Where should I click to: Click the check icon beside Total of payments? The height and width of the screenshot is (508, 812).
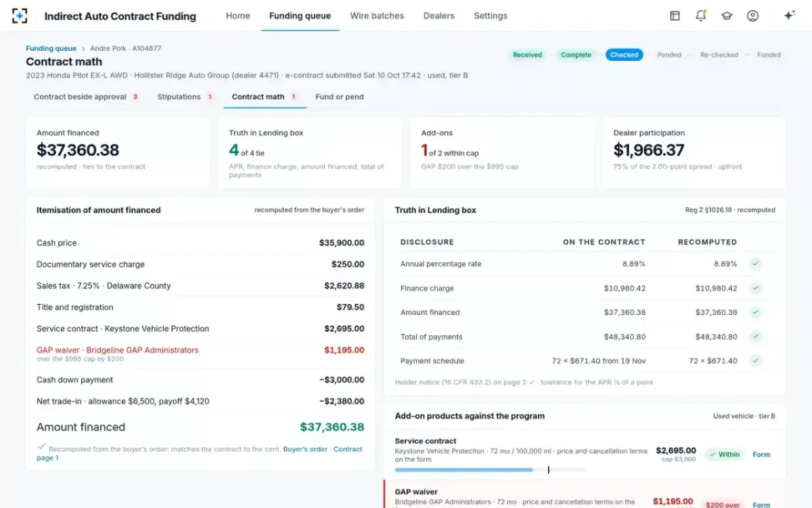[756, 337]
